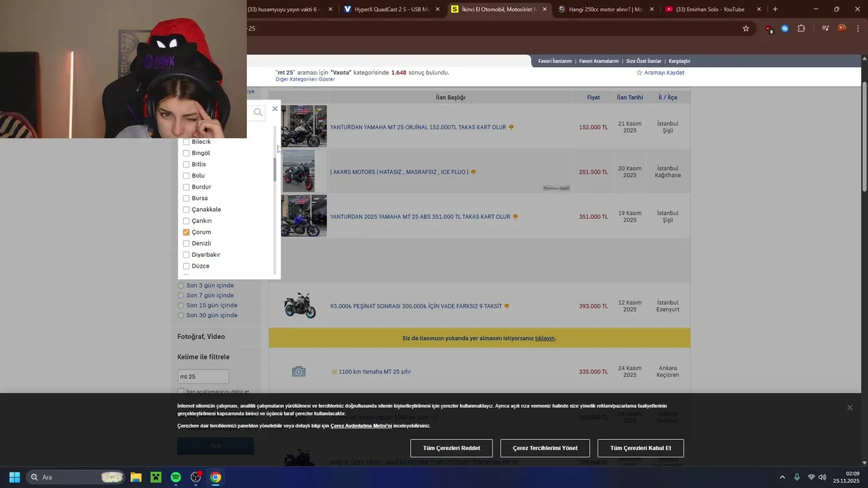Sort by İlan Başlığı column header
The image size is (868, 488).
coord(450,98)
